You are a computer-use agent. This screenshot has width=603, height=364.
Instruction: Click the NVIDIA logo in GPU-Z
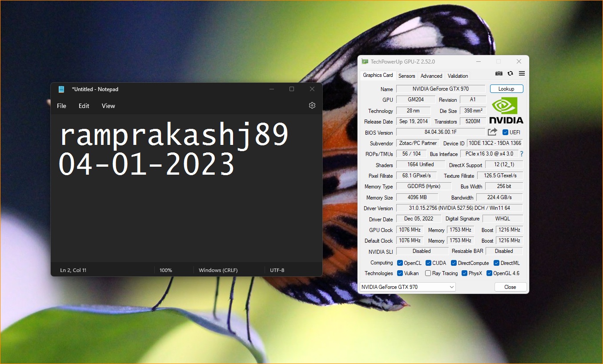point(506,111)
